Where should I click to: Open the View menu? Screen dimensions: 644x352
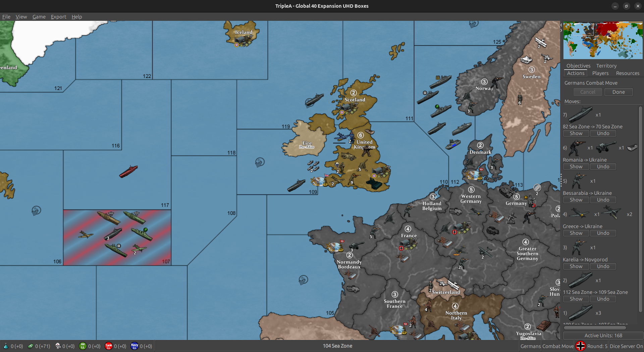pyautogui.click(x=21, y=17)
